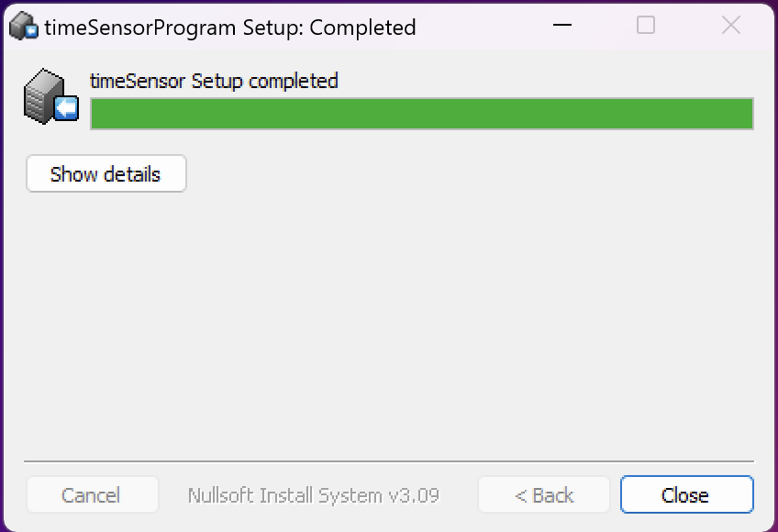This screenshot has width=778, height=532.
Task: Click the large computer installer icon
Action: pyautogui.click(x=51, y=96)
